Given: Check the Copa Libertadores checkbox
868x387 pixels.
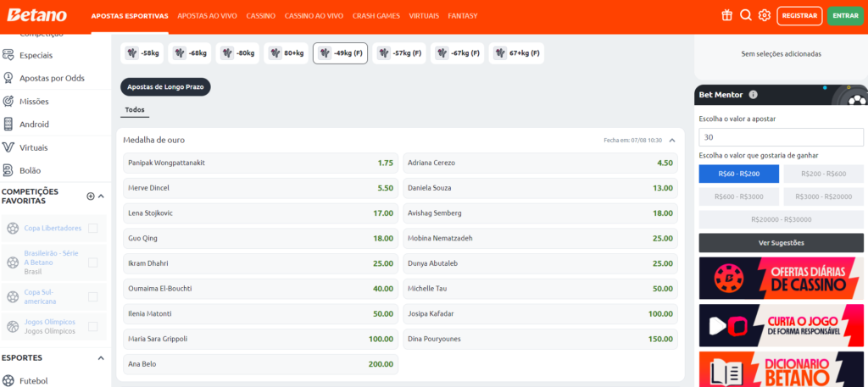Looking at the screenshot, I should click(92, 228).
